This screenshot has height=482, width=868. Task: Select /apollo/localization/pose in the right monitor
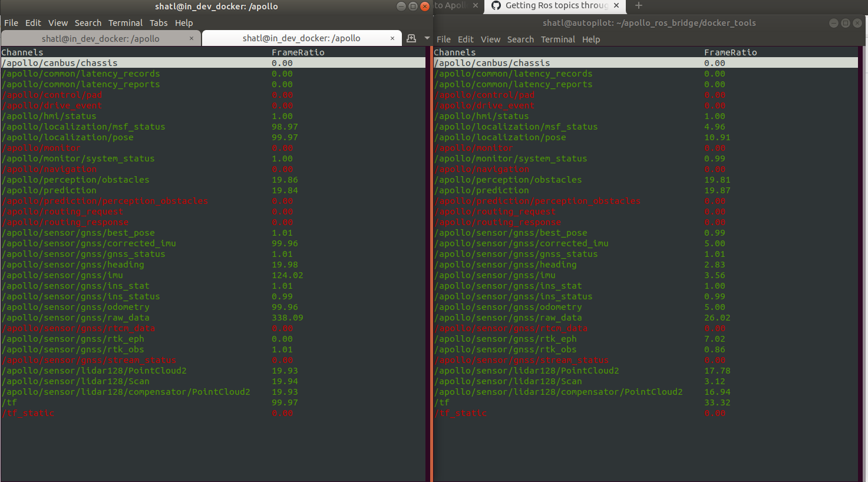[500, 137]
